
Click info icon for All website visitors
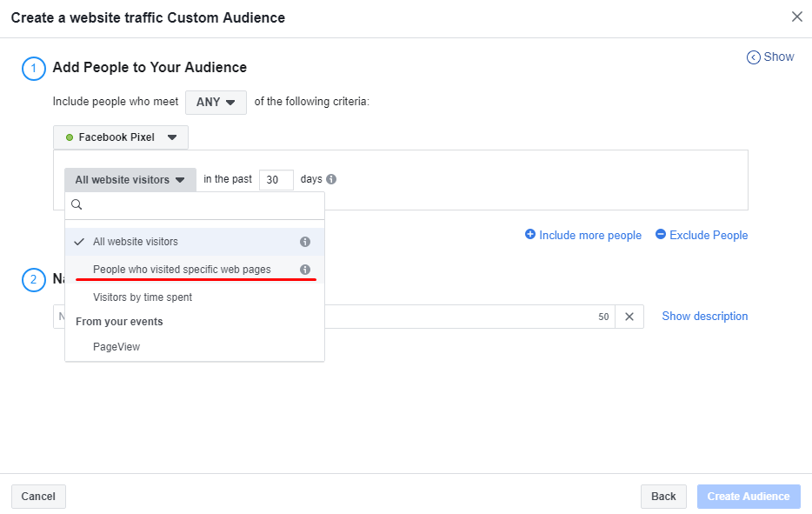pyautogui.click(x=305, y=242)
